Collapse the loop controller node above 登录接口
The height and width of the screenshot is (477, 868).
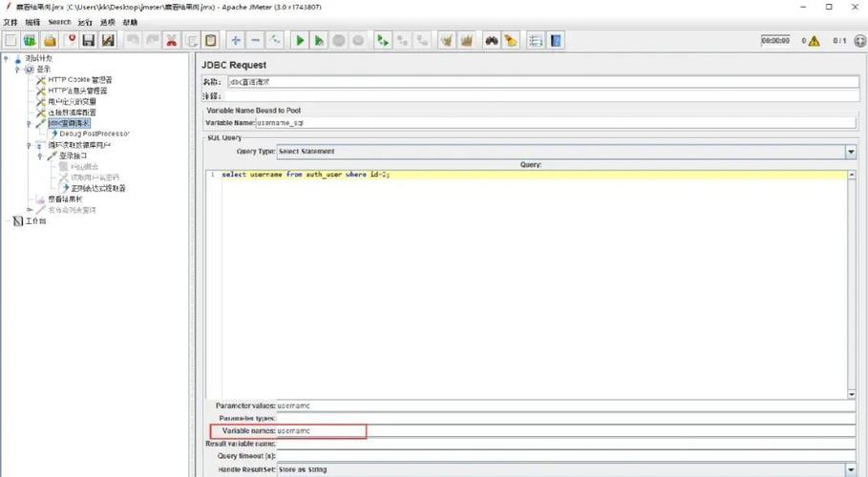click(29, 145)
